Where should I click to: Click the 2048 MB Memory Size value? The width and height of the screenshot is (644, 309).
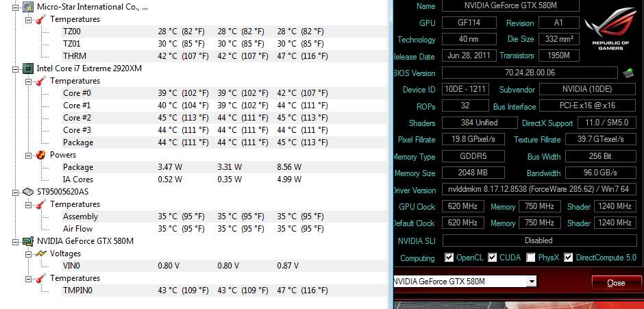click(473, 173)
